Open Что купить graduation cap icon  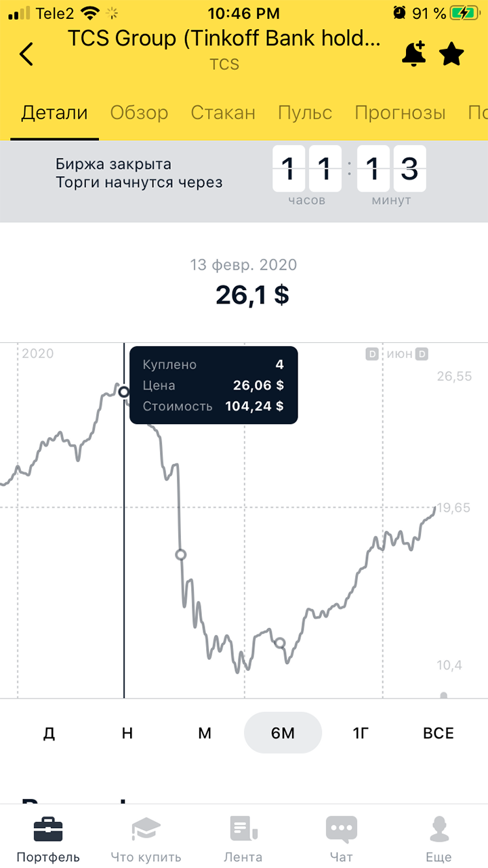point(146,829)
